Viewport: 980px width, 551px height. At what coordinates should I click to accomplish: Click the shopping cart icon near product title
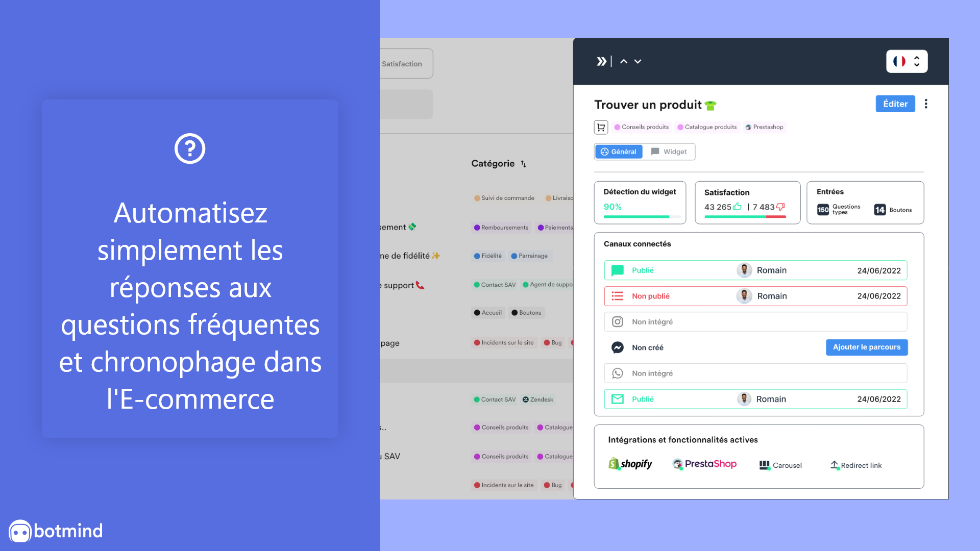(601, 127)
